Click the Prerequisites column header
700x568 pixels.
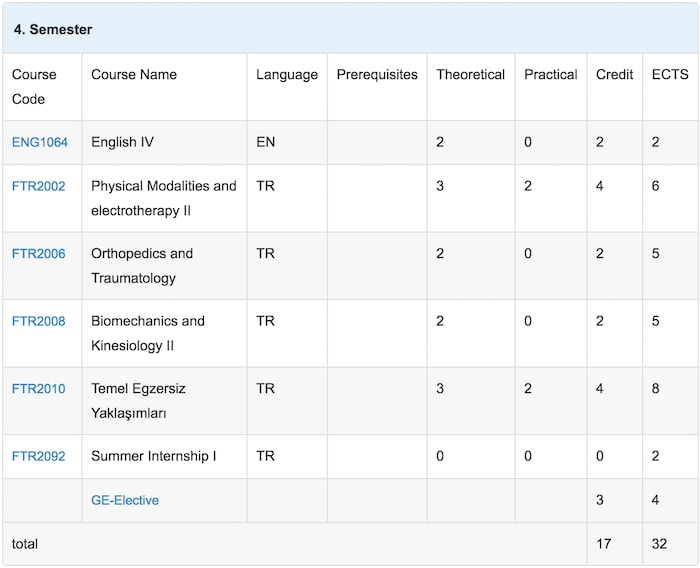pos(377,75)
